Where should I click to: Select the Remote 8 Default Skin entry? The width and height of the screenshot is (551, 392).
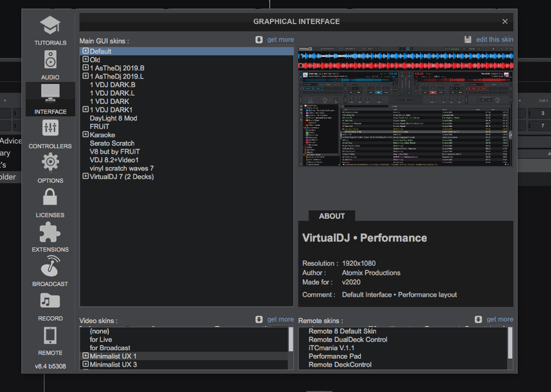[342, 331]
